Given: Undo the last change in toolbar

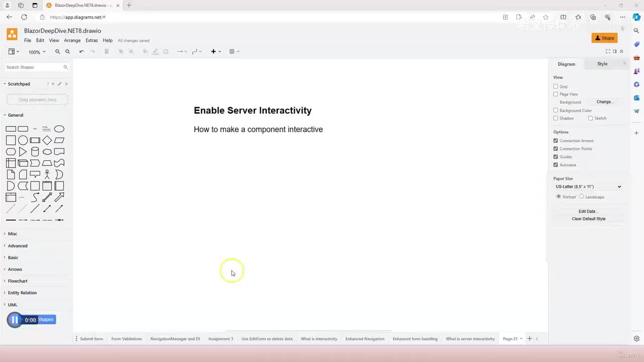Looking at the screenshot, I should pos(82,52).
